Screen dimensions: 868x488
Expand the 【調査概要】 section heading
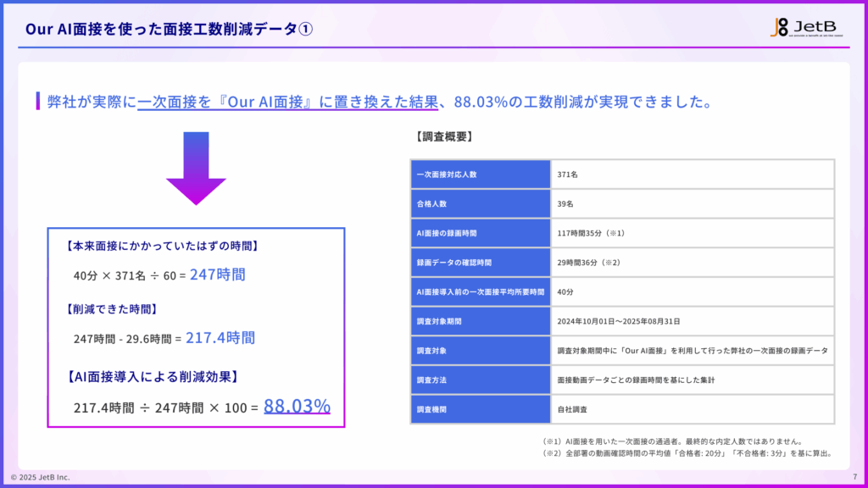click(444, 136)
